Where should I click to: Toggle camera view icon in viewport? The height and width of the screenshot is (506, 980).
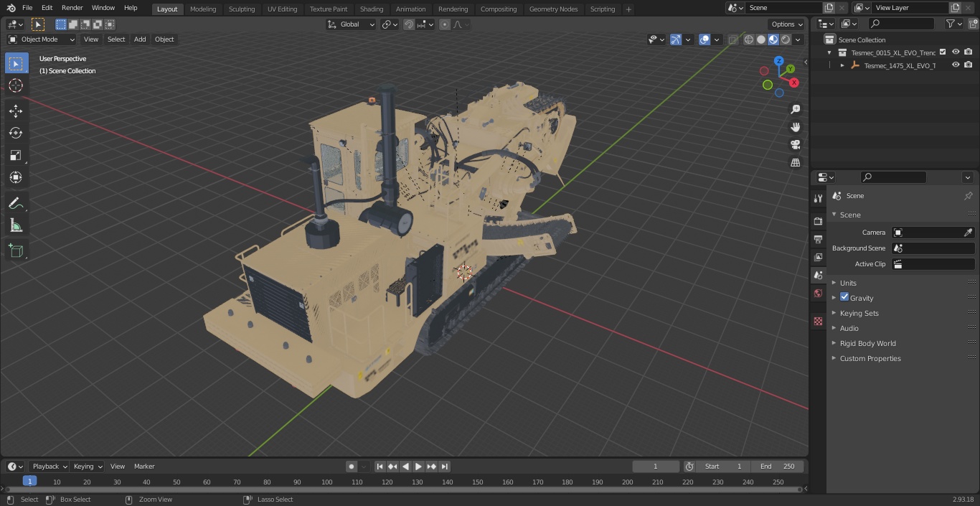tap(795, 144)
